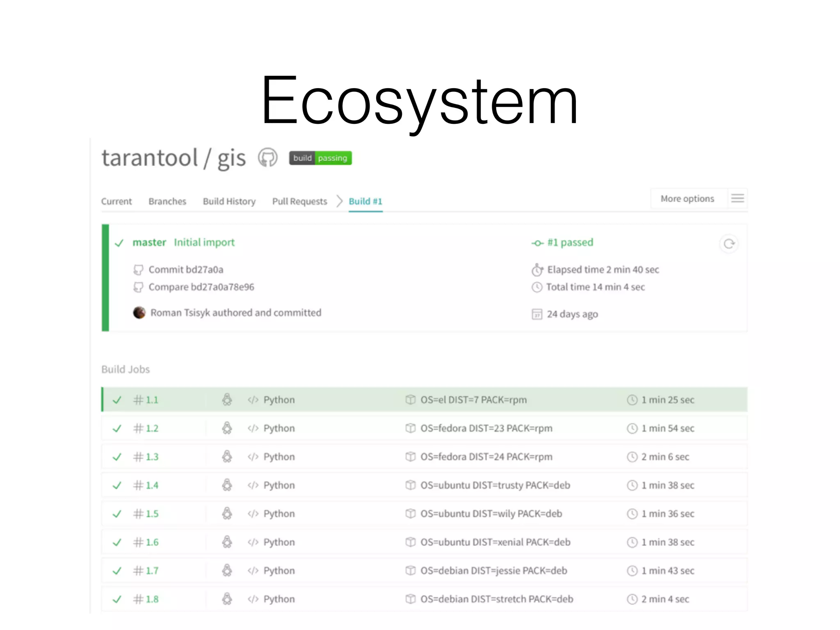
Task: Click the Linux icon in job #1.3 row
Action: [x=227, y=457]
